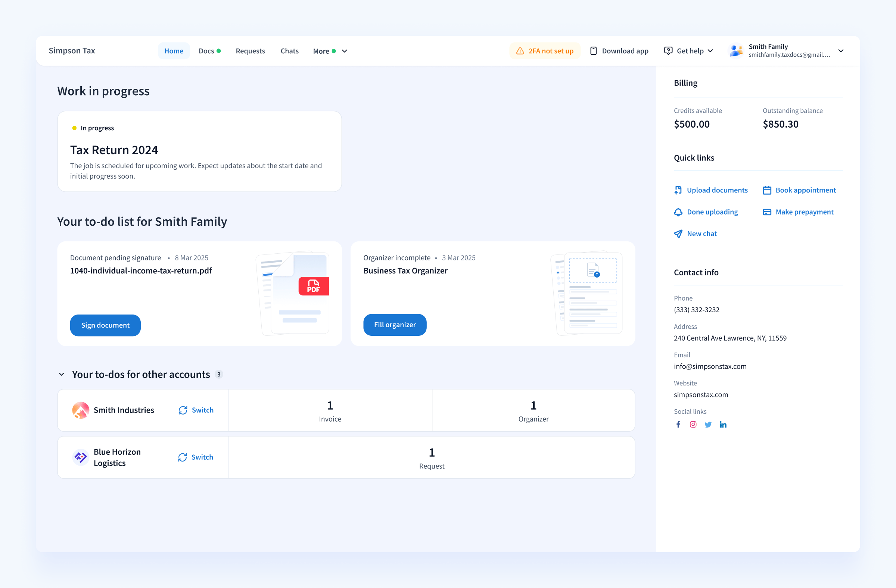Click the Make prepayment link
Image resolution: width=896 pixels, height=588 pixels.
point(805,212)
